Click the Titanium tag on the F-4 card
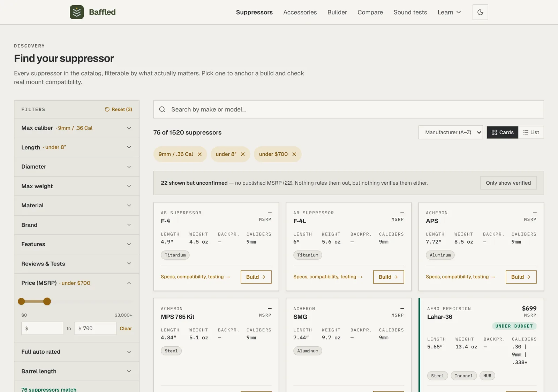The height and width of the screenshot is (392, 558). 175,255
